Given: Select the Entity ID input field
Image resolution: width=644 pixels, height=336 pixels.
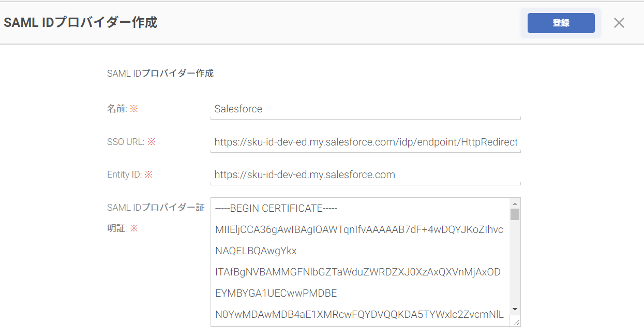Looking at the screenshot, I should pos(365,174).
